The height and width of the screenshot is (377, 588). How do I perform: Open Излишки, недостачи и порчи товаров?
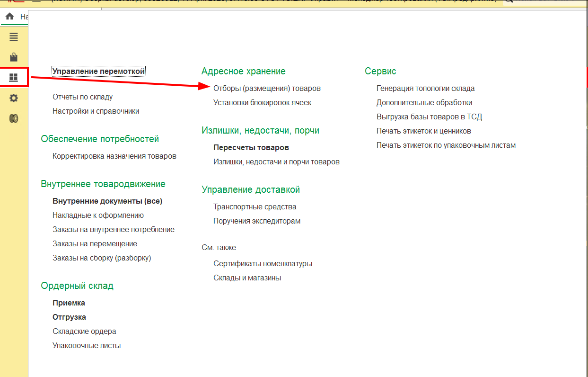(277, 162)
